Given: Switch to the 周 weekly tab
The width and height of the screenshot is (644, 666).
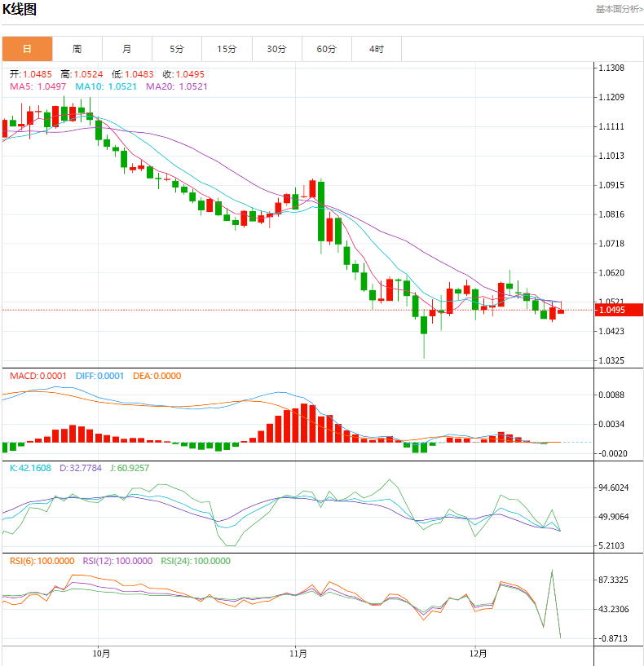Looking at the screenshot, I should pos(77,49).
